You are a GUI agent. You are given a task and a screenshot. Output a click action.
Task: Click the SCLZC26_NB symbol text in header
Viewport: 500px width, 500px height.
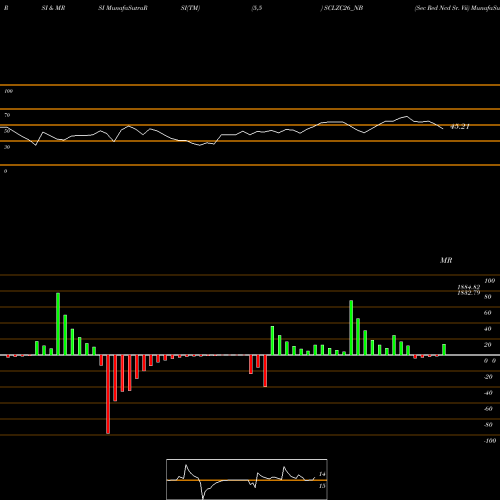click(343, 8)
